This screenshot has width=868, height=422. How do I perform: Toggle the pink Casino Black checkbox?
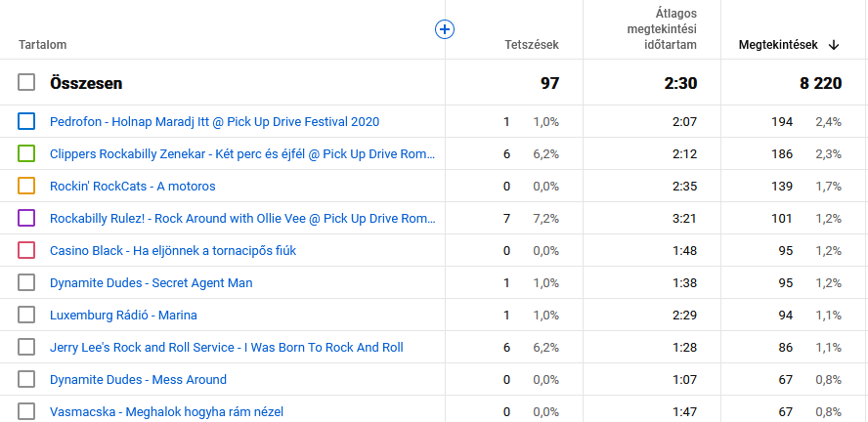tap(26, 250)
